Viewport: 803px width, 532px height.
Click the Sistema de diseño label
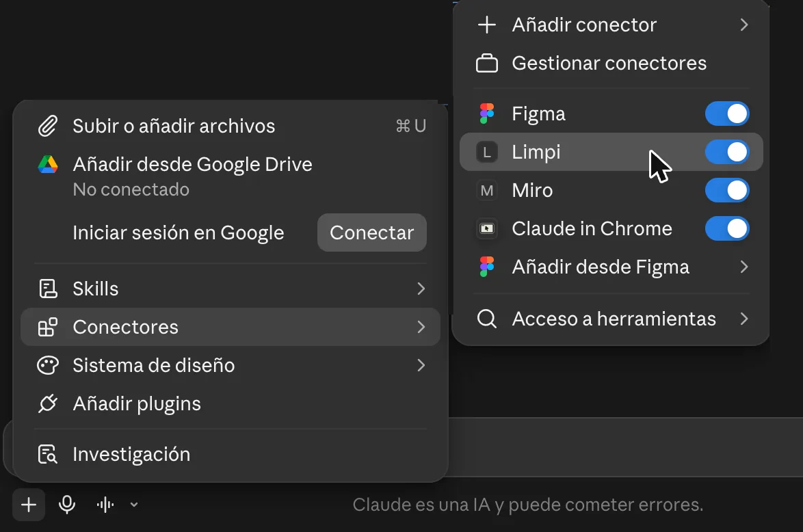pyautogui.click(x=154, y=366)
